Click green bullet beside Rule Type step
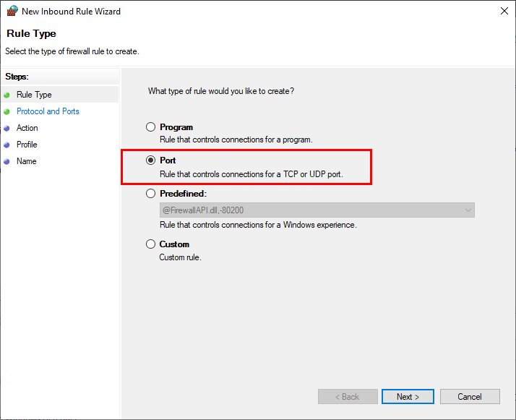Viewport: 516px width, 420px height. point(7,95)
